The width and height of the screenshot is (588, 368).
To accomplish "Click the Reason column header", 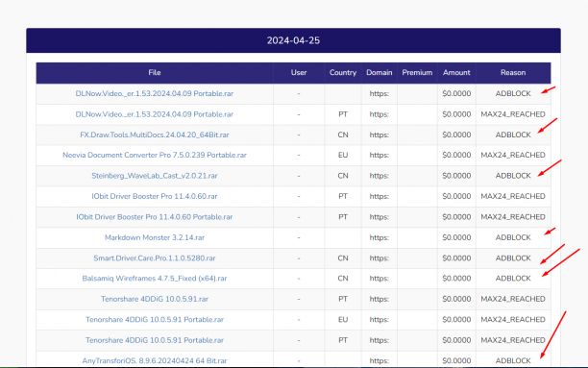I will pos(513,73).
